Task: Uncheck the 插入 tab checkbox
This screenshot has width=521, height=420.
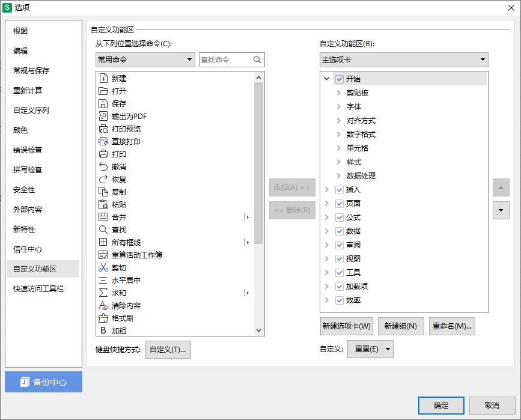Action: (340, 189)
